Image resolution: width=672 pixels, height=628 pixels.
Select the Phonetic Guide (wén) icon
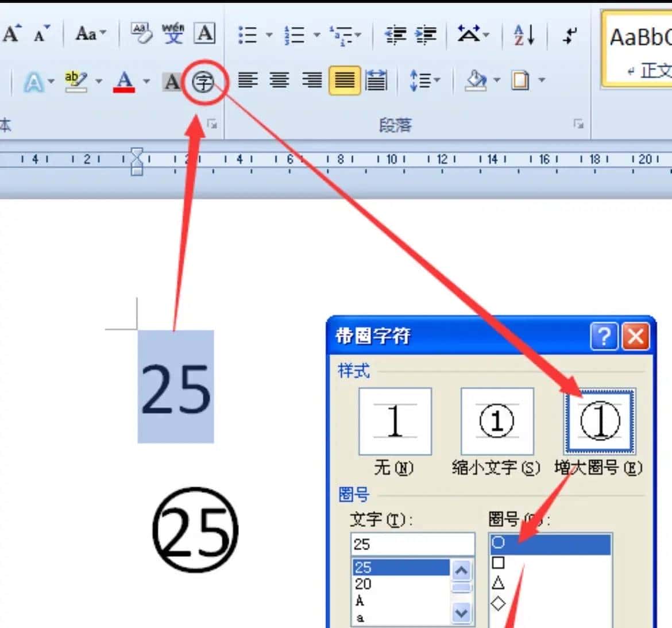(172, 33)
